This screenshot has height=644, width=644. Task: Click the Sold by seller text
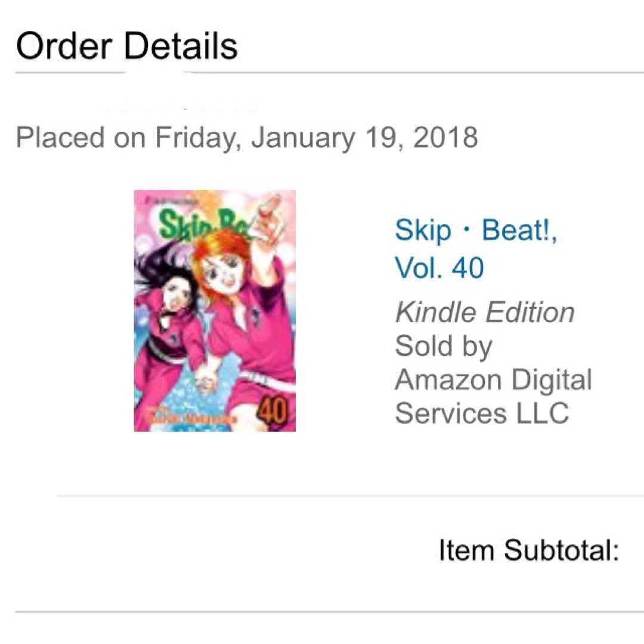coord(443,345)
